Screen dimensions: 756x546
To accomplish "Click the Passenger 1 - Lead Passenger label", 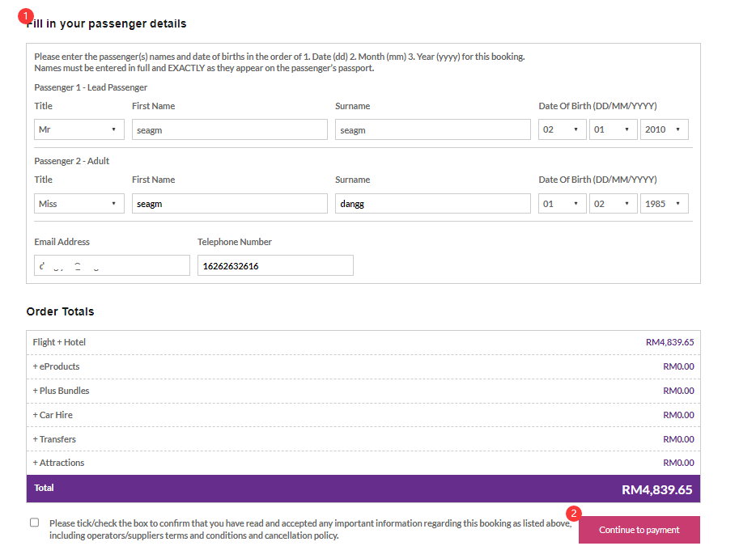I will pos(91,87).
